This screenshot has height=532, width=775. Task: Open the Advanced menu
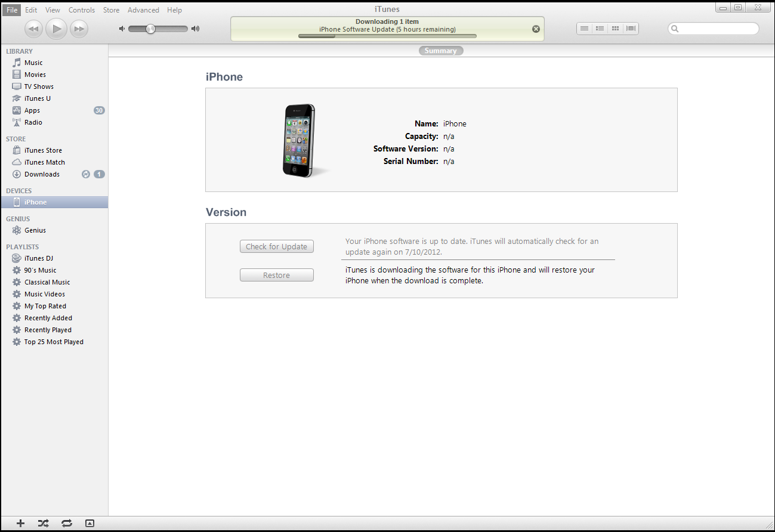(143, 10)
